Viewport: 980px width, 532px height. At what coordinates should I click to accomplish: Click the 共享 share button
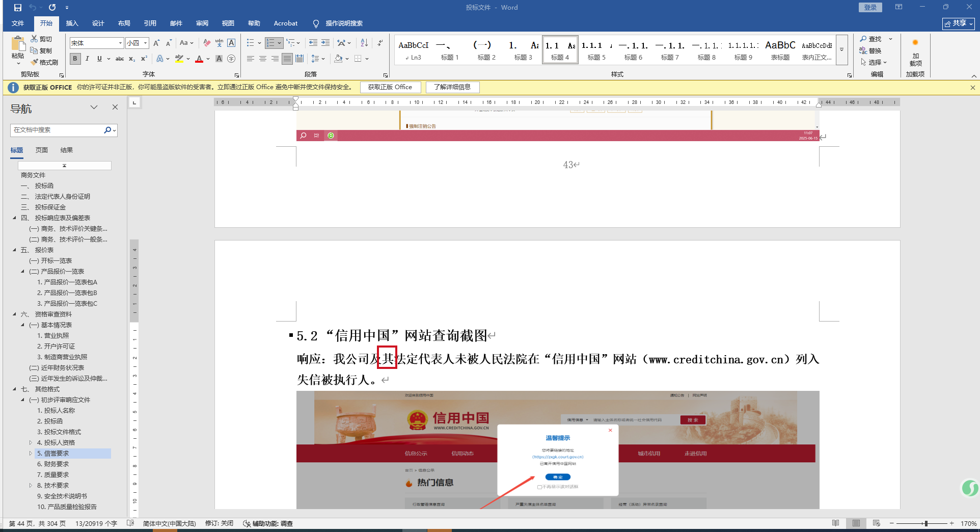point(959,23)
